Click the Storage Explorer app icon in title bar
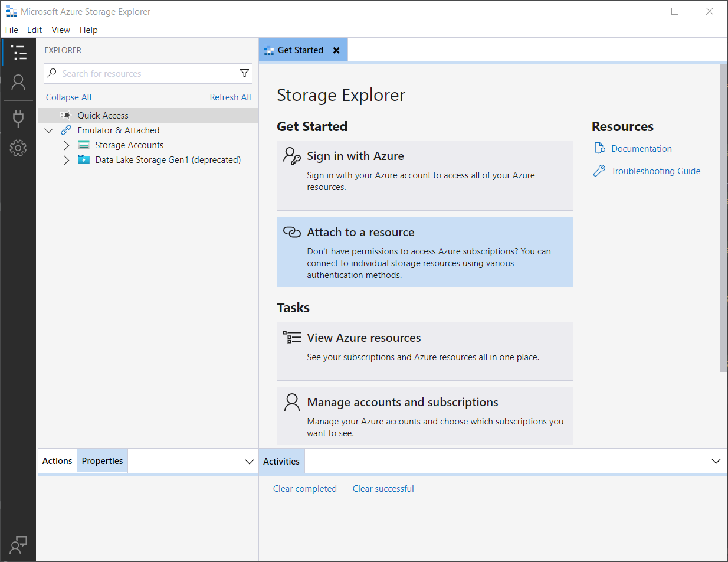 [x=11, y=11]
